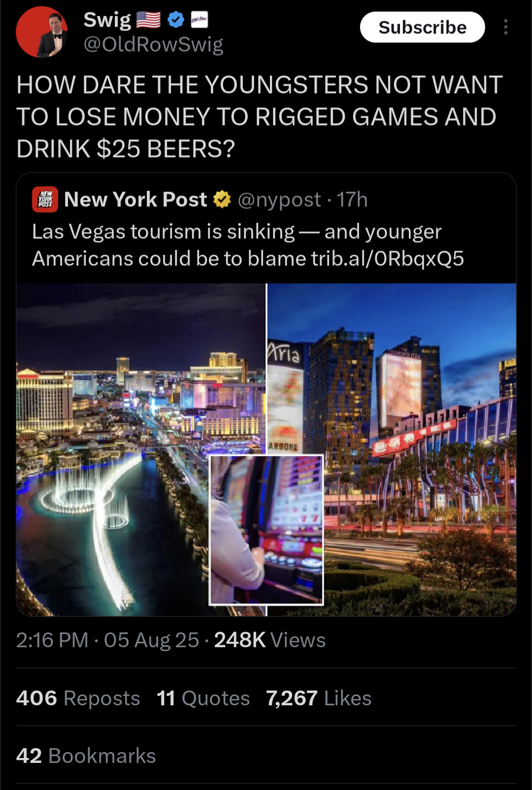Click the Old Row affiliate badge icon
This screenshot has height=790, width=532.
[199, 20]
